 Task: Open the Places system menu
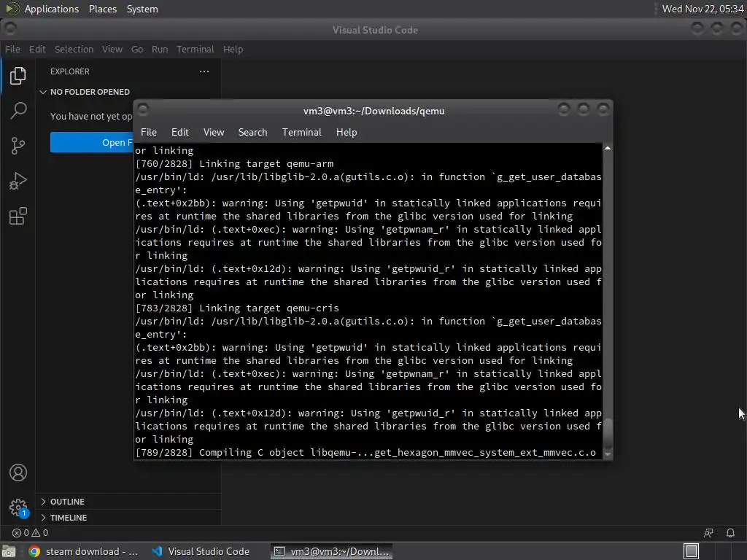click(103, 9)
